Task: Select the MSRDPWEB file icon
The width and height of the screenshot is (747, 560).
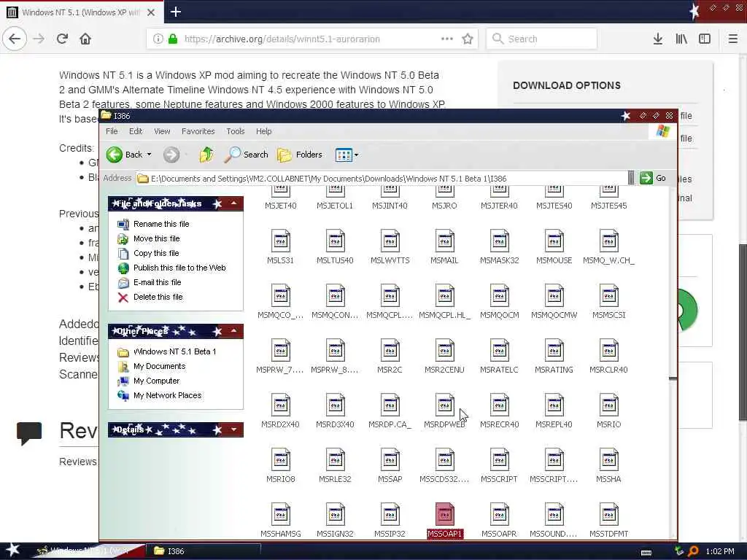Action: [x=445, y=405]
